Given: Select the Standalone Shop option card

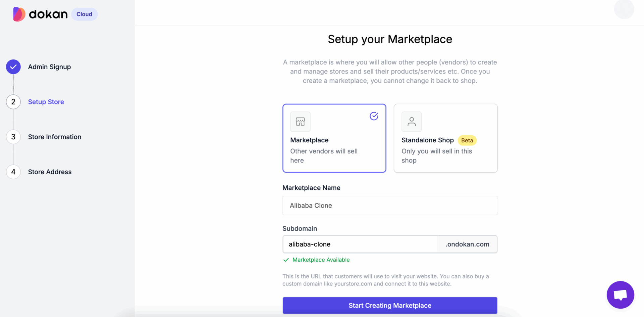Looking at the screenshot, I should tap(445, 138).
